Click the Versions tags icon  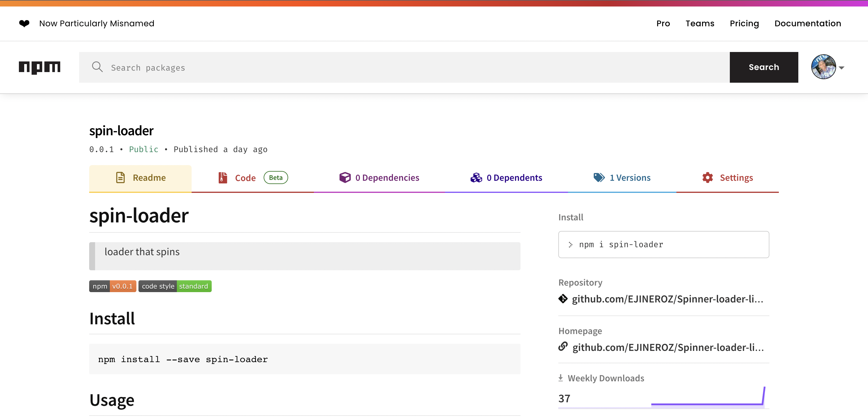[599, 177]
